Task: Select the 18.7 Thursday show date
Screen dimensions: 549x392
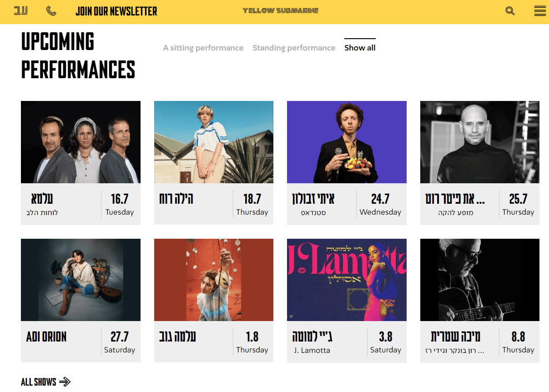Action: tap(252, 204)
